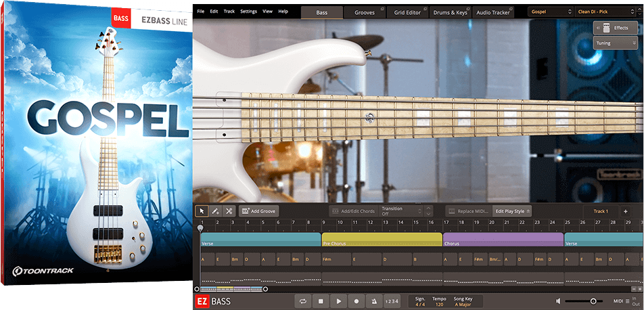Select the scissors split tool
Screen dimensions: 644x310
[229, 211]
